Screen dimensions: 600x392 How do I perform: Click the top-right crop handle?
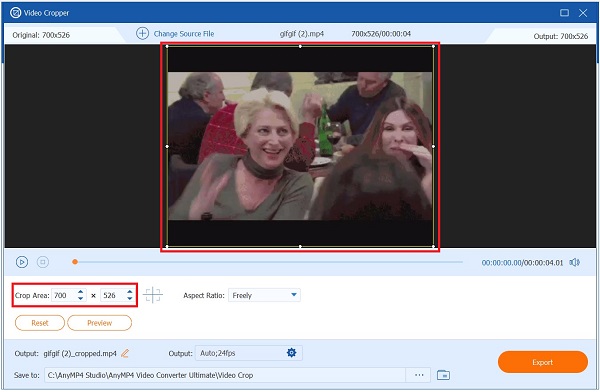click(433, 46)
